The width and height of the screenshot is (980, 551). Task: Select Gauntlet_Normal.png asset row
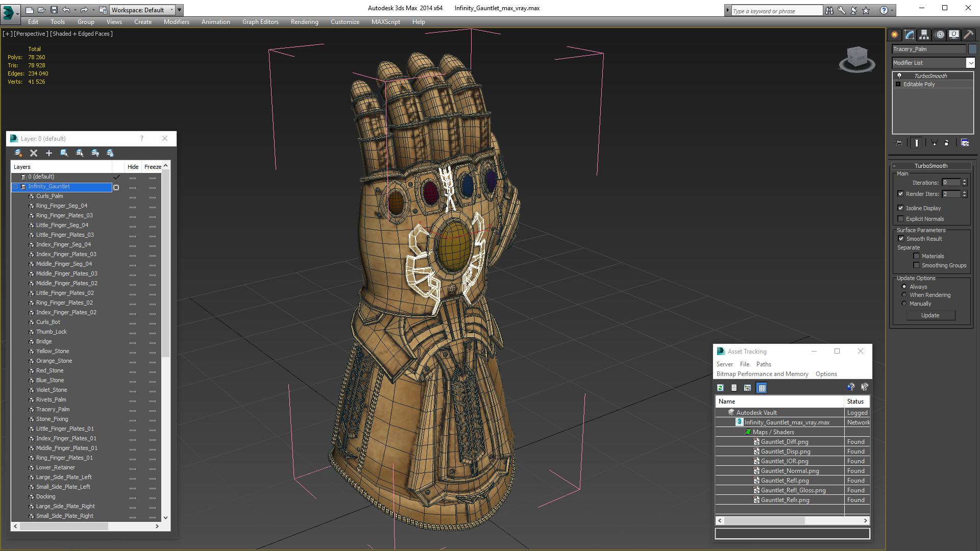click(790, 471)
